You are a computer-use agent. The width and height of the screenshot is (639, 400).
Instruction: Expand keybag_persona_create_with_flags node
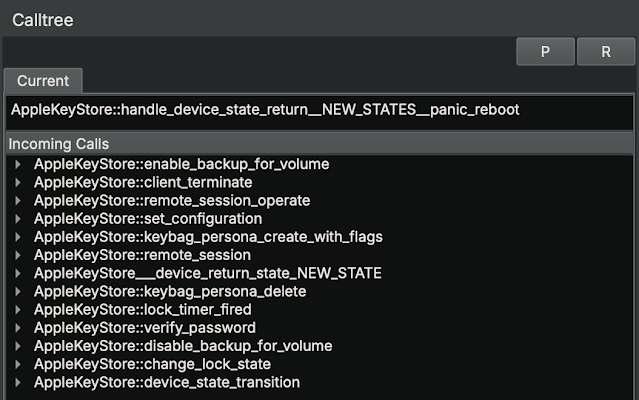(18, 237)
